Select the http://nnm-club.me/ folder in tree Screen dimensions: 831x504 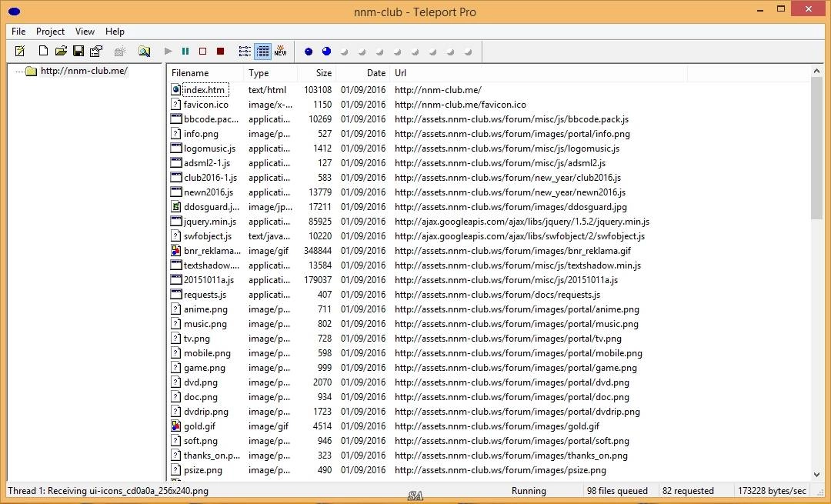[85, 71]
